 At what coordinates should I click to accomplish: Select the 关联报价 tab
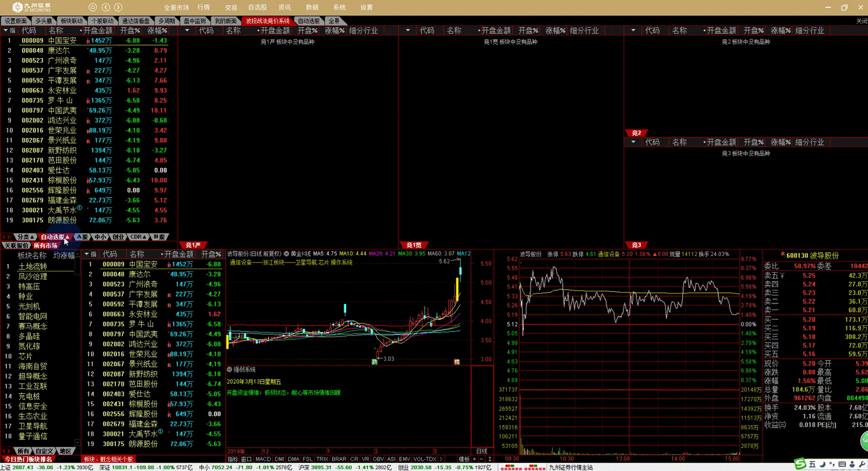16,245
